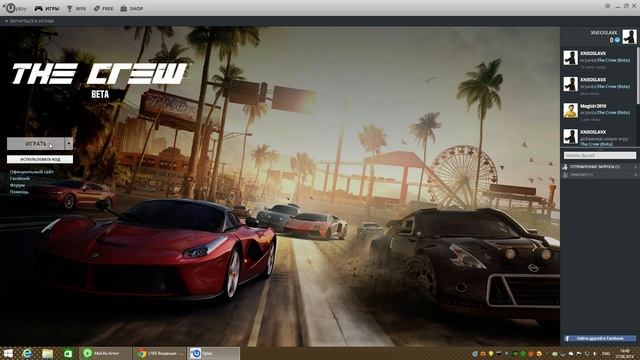The image size is (640, 360).
Task: Open Magistr2010 friend avatar
Action: (571, 110)
